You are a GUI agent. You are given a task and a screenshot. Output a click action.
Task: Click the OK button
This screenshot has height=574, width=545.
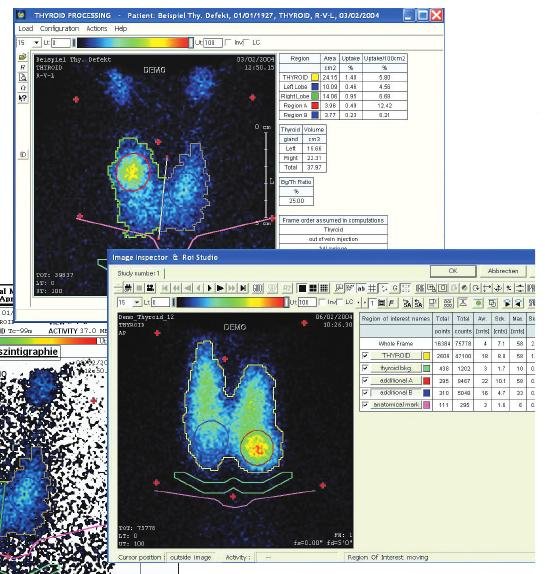pos(453,271)
